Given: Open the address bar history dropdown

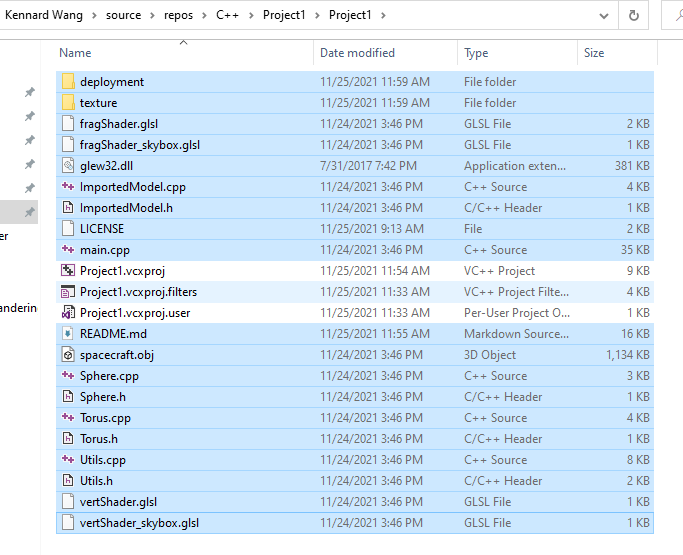Looking at the screenshot, I should pyautogui.click(x=603, y=16).
